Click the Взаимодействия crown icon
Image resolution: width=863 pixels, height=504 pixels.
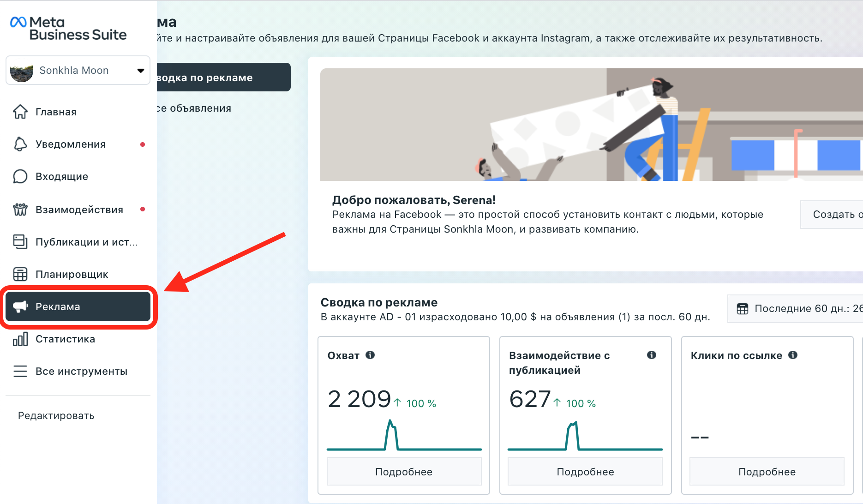20,210
